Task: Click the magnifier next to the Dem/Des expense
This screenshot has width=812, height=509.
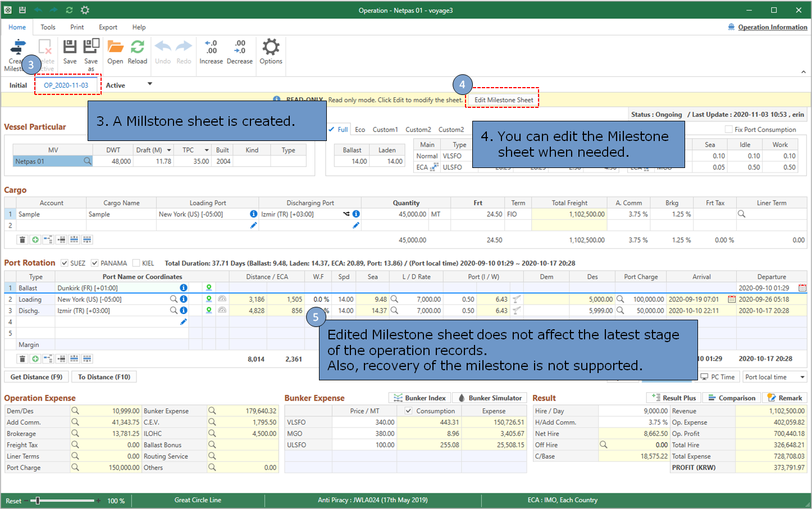Action: point(75,411)
